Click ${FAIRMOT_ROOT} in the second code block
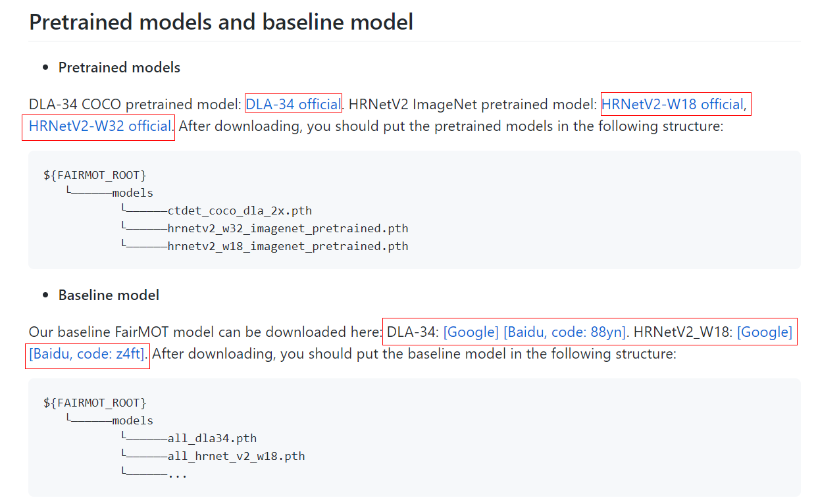Viewport: 818px width, 504px height. pos(95,403)
